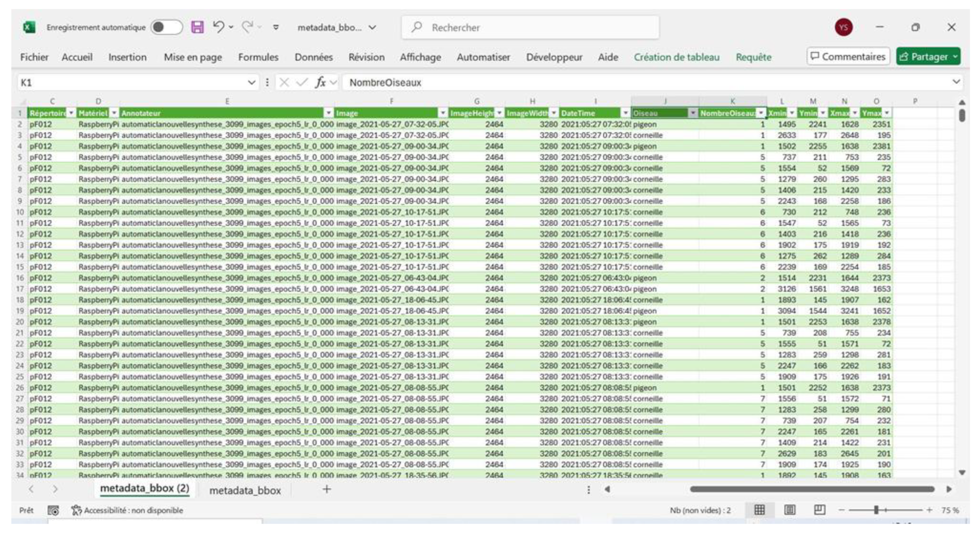The image size is (980, 536).
Task: Click the Normal view grid icon
Action: [759, 510]
